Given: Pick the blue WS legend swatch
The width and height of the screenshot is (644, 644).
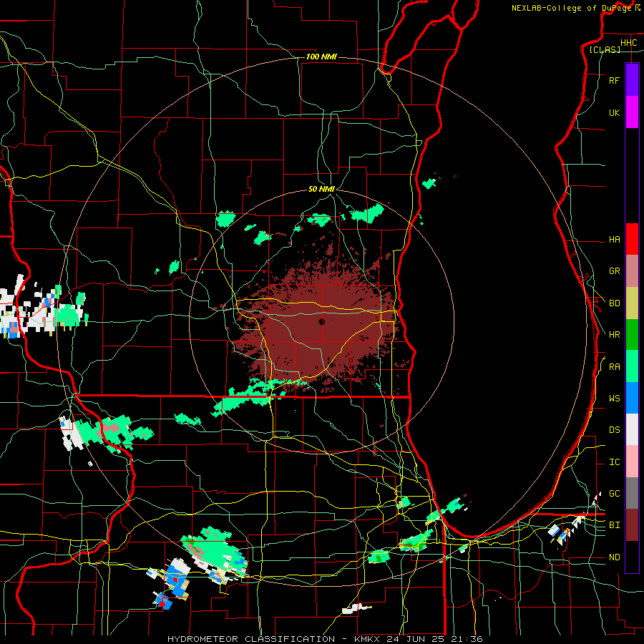Looking at the screenshot, I should pos(632,398).
